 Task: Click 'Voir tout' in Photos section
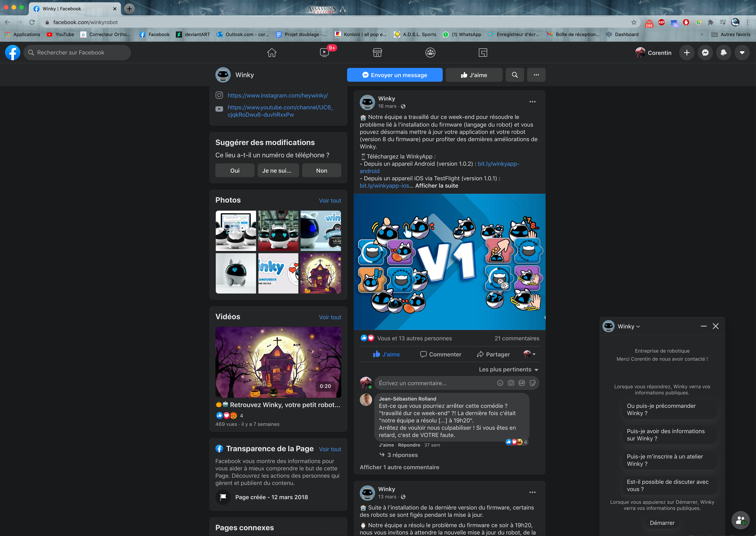330,200
